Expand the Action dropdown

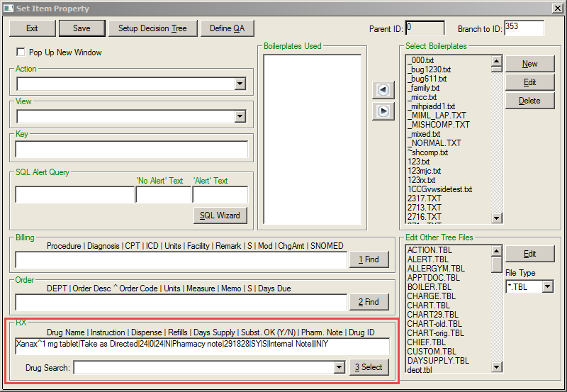point(240,84)
